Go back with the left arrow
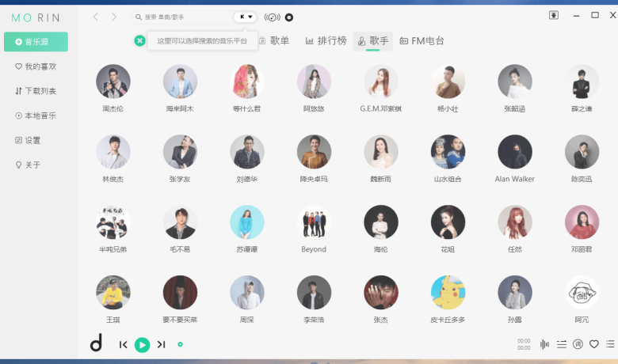This screenshot has height=364, width=618. (x=96, y=17)
